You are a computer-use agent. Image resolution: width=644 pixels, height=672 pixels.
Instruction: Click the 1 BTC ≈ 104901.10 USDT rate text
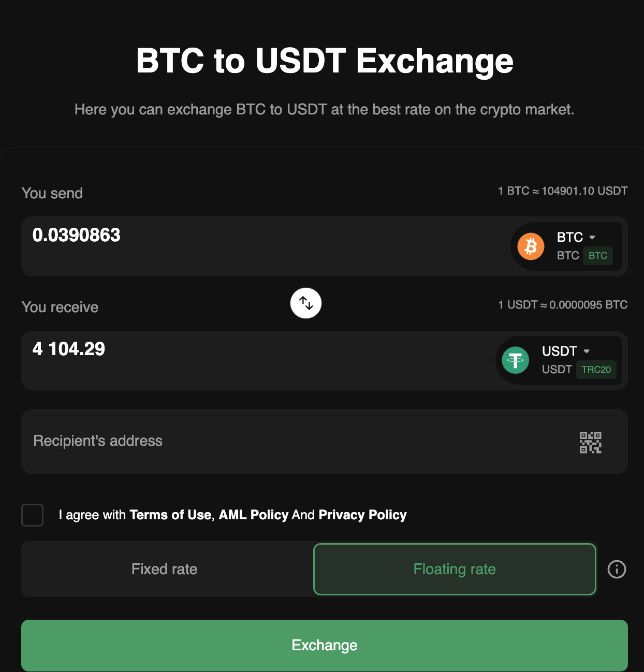point(563,191)
